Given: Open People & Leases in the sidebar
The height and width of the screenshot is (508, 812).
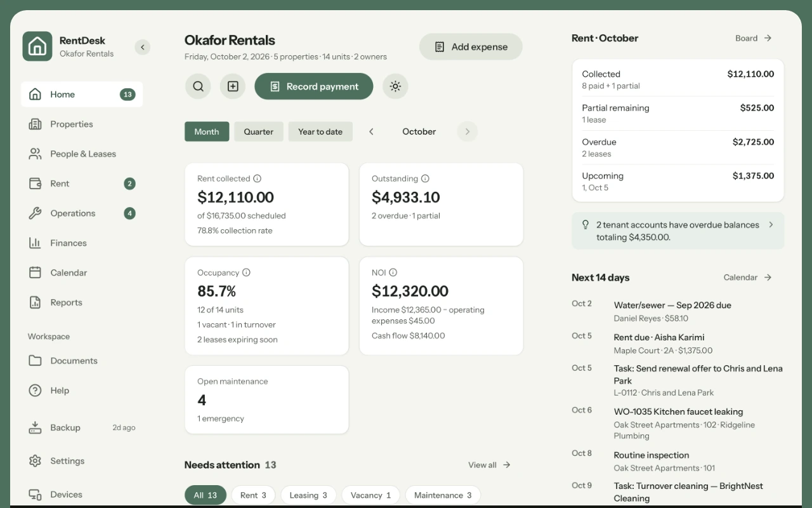Looking at the screenshot, I should [82, 154].
